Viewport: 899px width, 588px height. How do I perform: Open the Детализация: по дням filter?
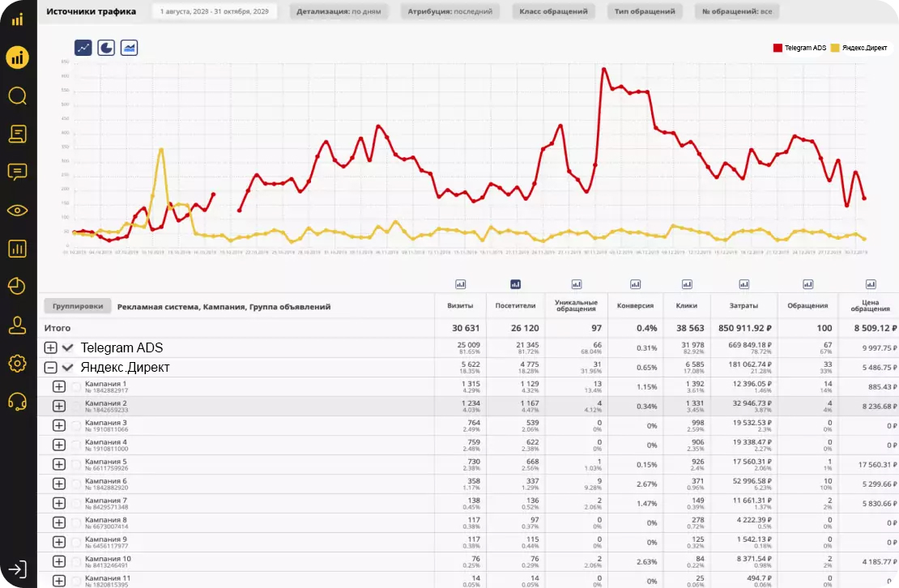(339, 12)
